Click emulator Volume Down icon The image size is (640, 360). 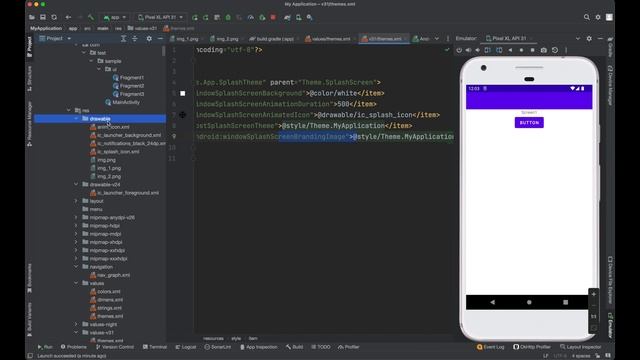coord(478,50)
